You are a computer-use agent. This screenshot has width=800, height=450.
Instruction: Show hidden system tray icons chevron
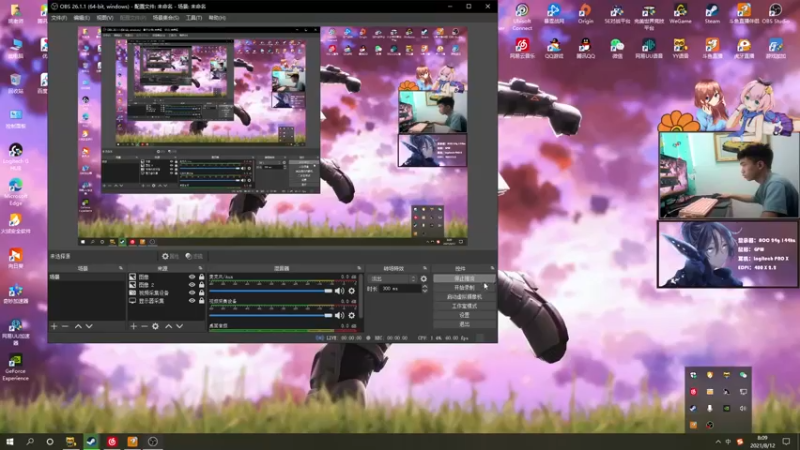tap(718, 442)
